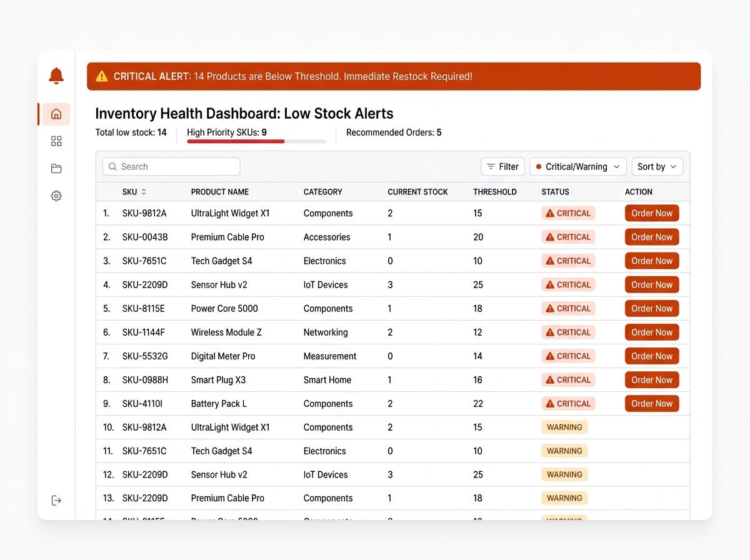Expand the Sort by dropdown
Screen dimensions: 750x560
[657, 167]
